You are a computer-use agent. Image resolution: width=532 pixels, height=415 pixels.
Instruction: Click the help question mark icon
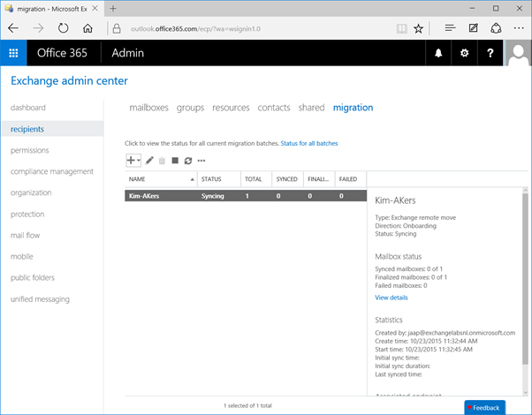click(490, 53)
